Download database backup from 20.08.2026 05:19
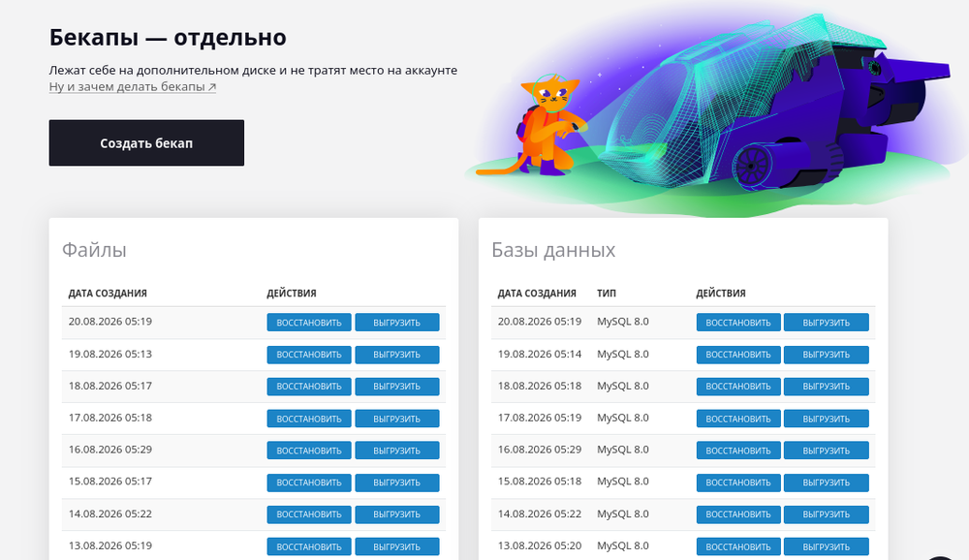This screenshot has width=969, height=560. [827, 322]
